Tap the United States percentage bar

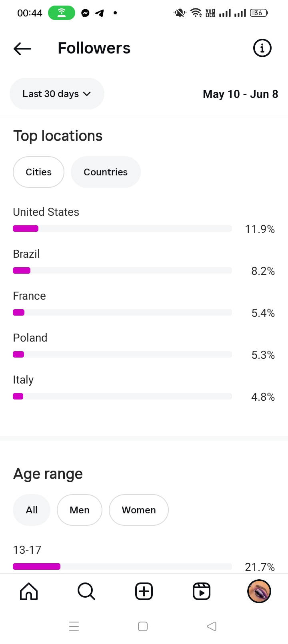coord(122,229)
